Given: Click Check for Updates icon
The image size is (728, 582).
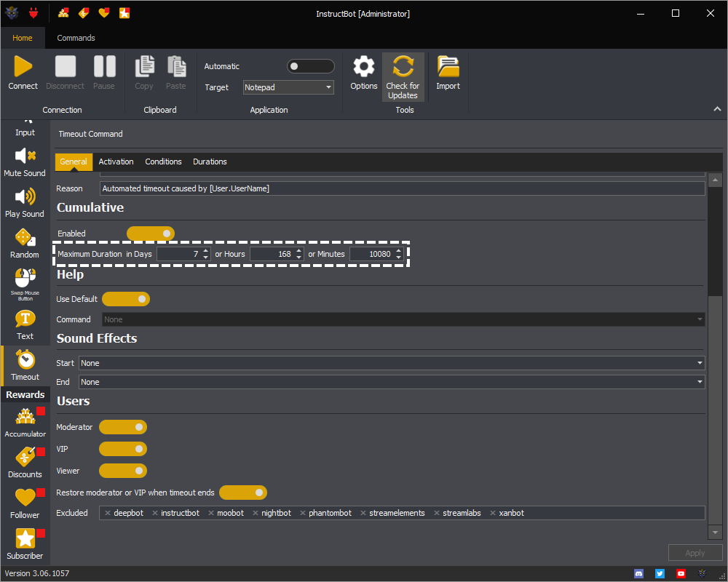Looking at the screenshot, I should [x=403, y=66].
